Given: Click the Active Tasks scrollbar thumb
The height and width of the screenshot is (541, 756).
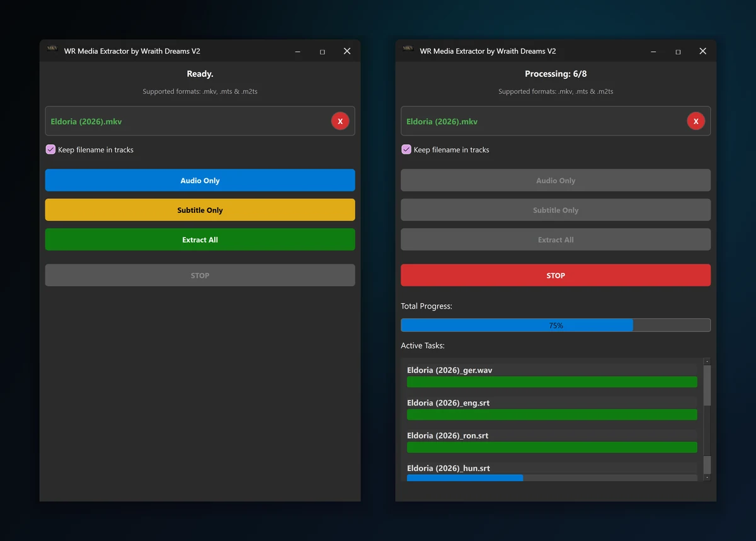Looking at the screenshot, I should 707,385.
